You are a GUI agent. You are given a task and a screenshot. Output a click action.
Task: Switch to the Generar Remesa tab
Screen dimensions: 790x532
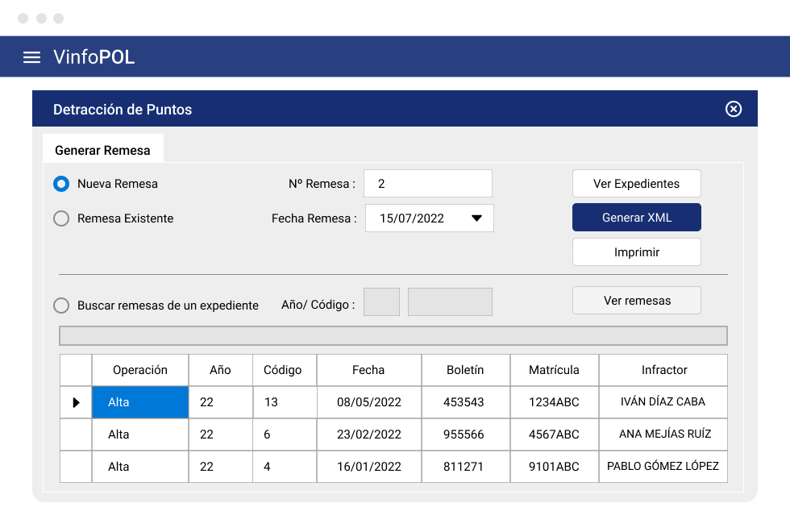point(103,150)
